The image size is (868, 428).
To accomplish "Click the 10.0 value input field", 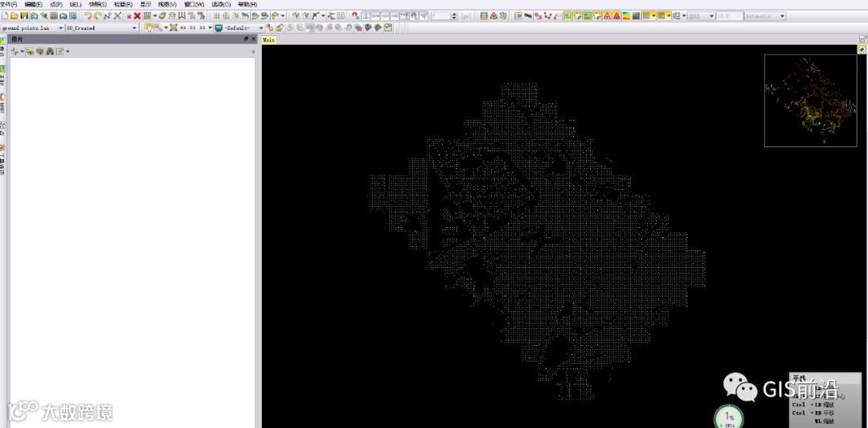I will 729,16.
